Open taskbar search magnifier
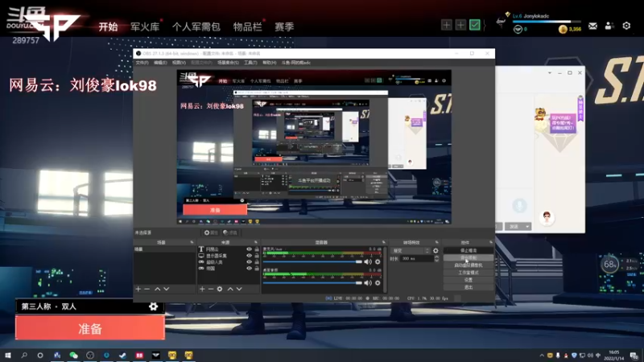Viewport: 644px width, 362px height. click(x=24, y=355)
